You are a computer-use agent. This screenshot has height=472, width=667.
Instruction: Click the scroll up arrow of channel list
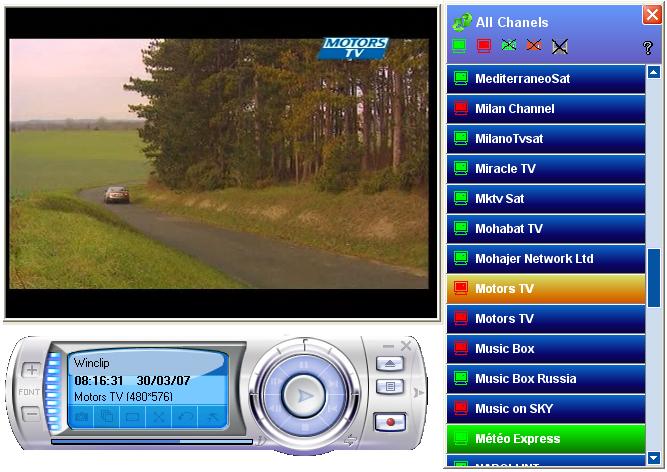[x=654, y=72]
